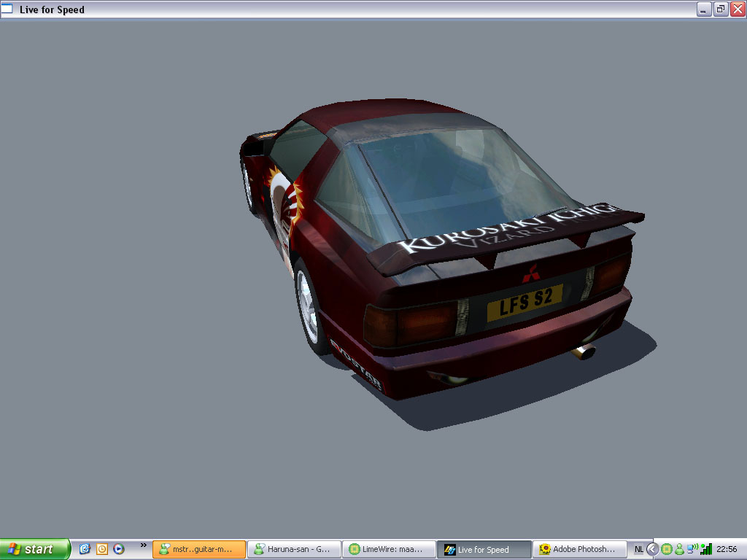Open wireless network connection tray icon
The width and height of the screenshot is (747, 560).
[692, 549]
